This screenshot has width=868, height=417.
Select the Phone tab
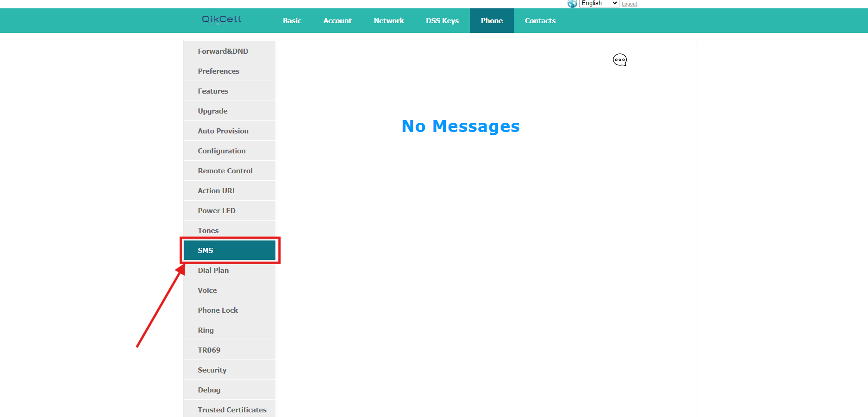click(x=492, y=21)
